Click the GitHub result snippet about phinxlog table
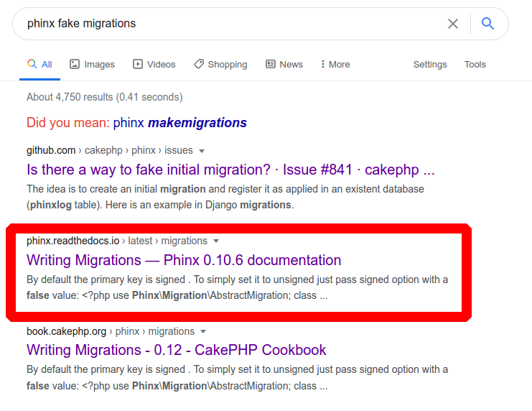The height and width of the screenshot is (411, 532). coord(225,197)
